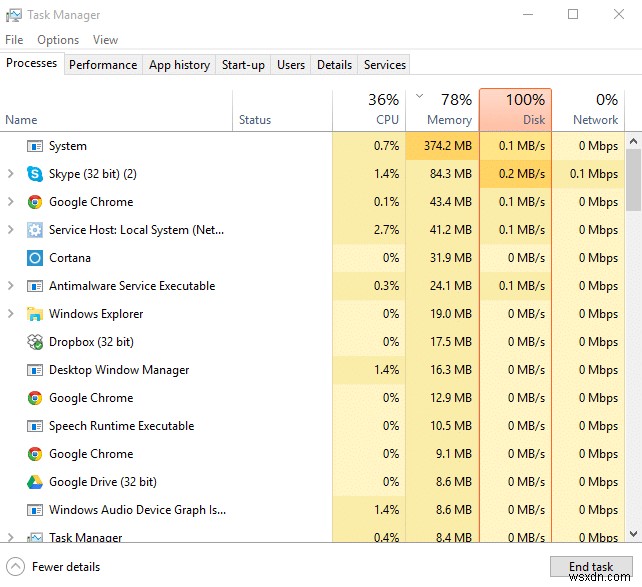
Task: Select the Cortana process row
Action: [x=312, y=258]
